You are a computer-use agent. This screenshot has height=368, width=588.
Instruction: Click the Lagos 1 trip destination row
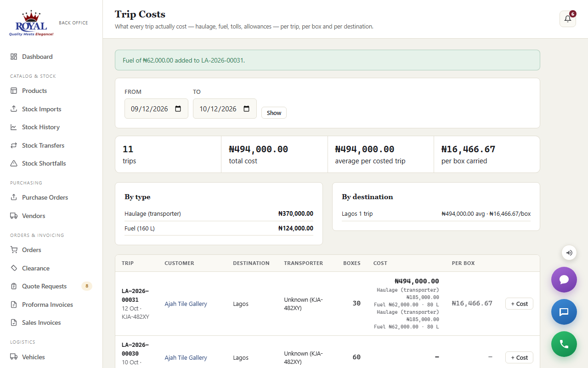pyautogui.click(x=436, y=213)
